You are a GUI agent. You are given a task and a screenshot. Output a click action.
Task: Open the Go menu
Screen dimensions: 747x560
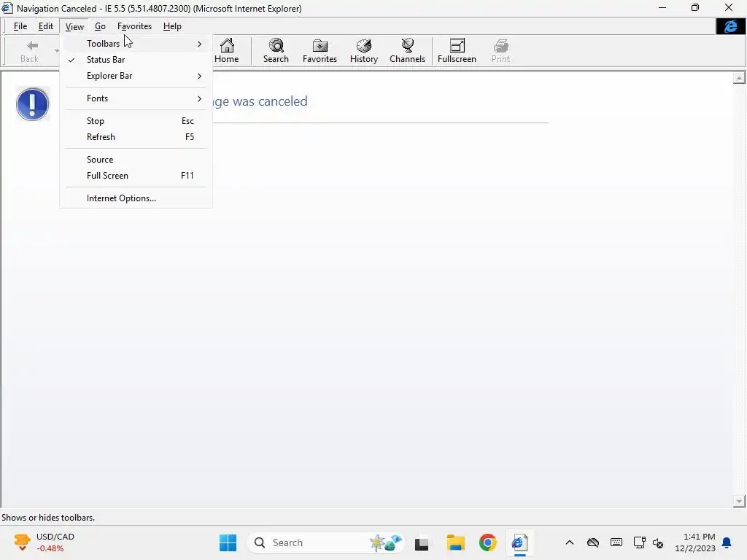point(100,26)
